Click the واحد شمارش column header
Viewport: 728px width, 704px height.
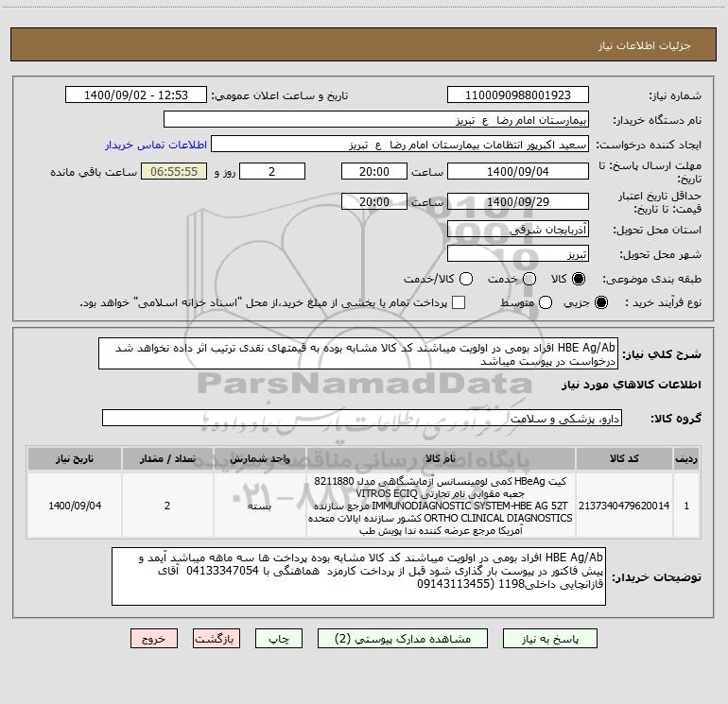tap(260, 458)
